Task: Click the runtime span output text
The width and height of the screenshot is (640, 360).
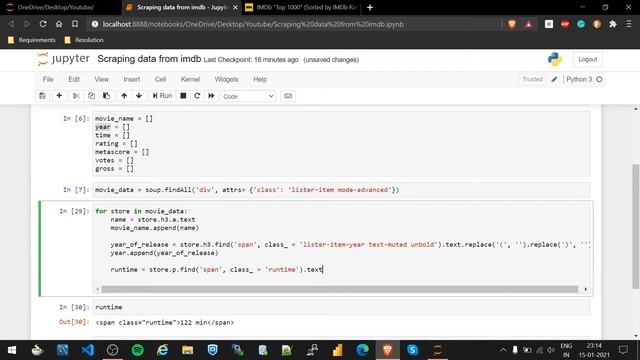Action: pyautogui.click(x=164, y=322)
